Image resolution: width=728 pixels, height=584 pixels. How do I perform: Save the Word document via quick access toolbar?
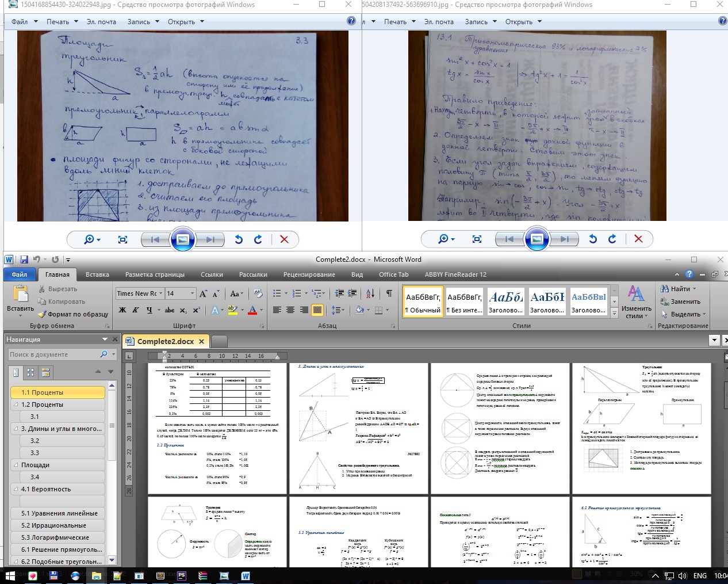click(x=24, y=259)
